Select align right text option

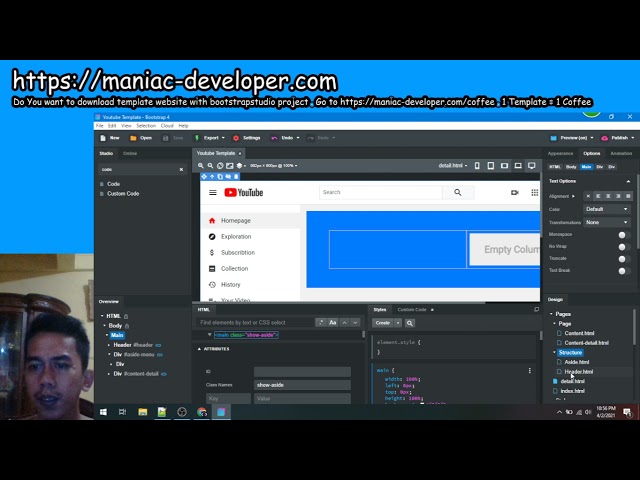618,196
